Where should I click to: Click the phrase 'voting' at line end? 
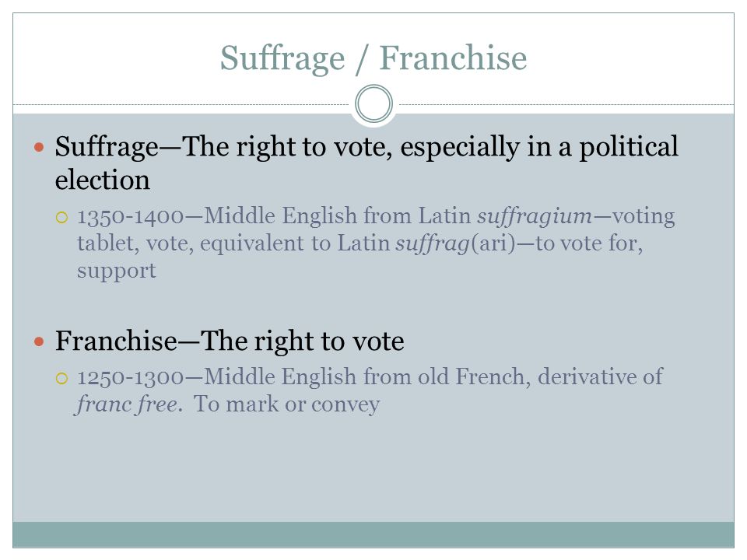(644, 217)
